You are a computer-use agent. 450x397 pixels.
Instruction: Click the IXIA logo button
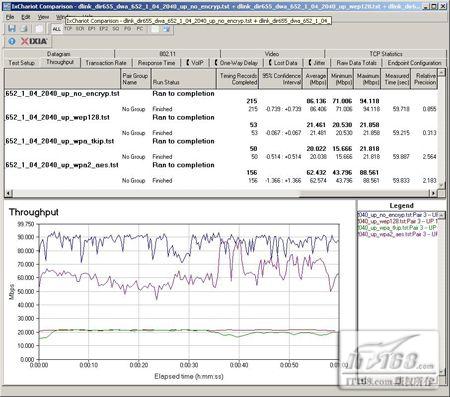[34, 41]
